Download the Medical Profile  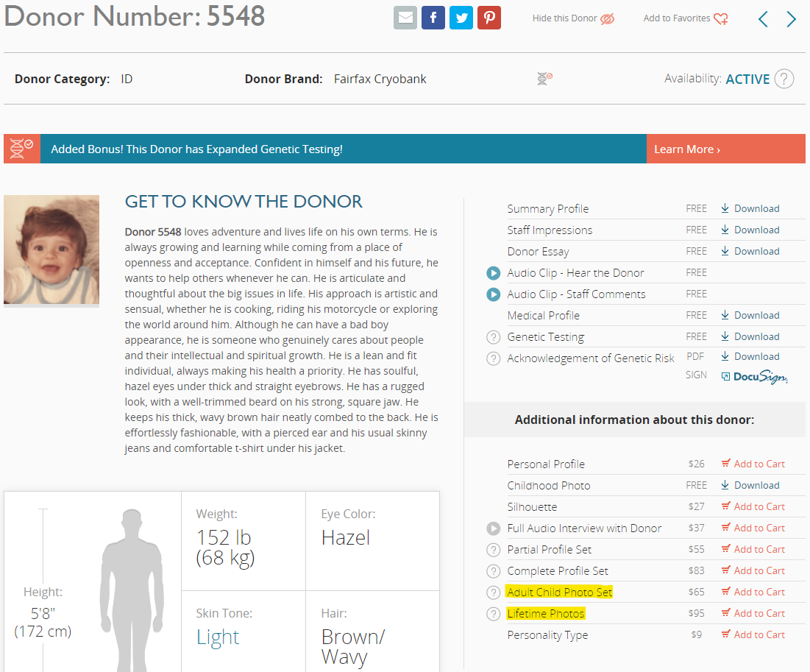[x=750, y=316]
